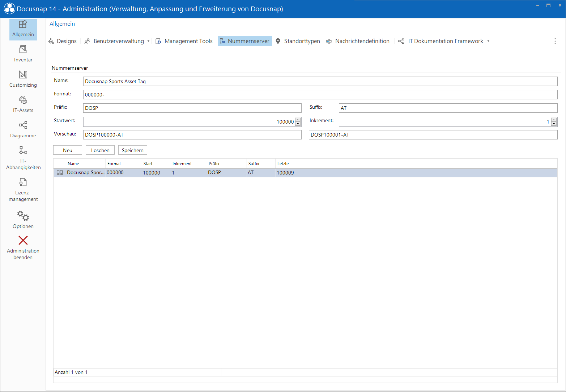
Task: Click the Docusnap logo in title bar
Action: [9, 9]
